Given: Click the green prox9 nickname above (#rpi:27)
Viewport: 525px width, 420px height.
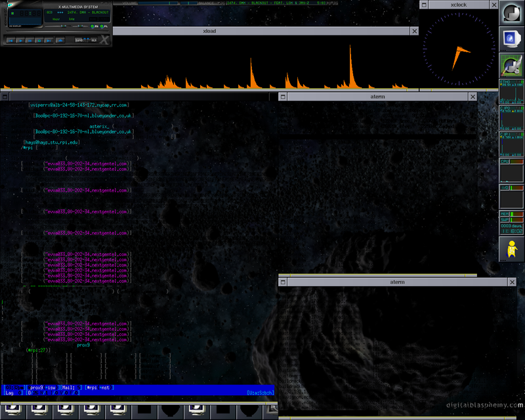Looking at the screenshot, I should [x=83, y=345].
